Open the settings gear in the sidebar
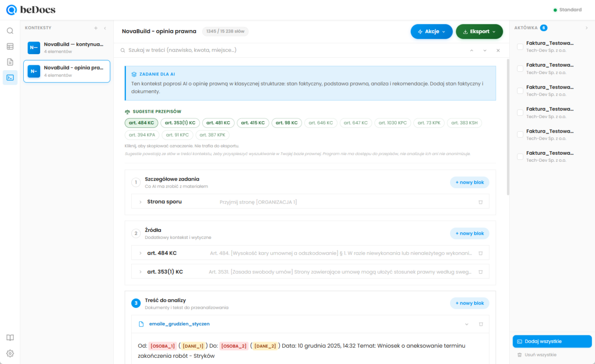595x364 pixels. click(10, 353)
